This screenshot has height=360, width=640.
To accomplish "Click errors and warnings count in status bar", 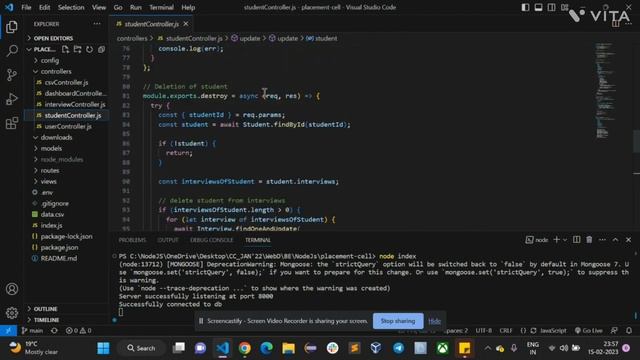I will point(78,331).
